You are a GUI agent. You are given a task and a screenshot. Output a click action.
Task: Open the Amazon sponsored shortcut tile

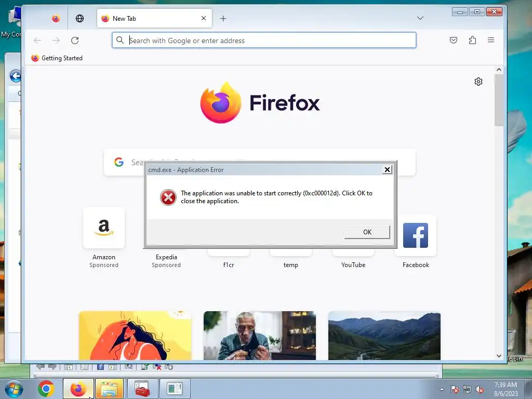tap(104, 228)
